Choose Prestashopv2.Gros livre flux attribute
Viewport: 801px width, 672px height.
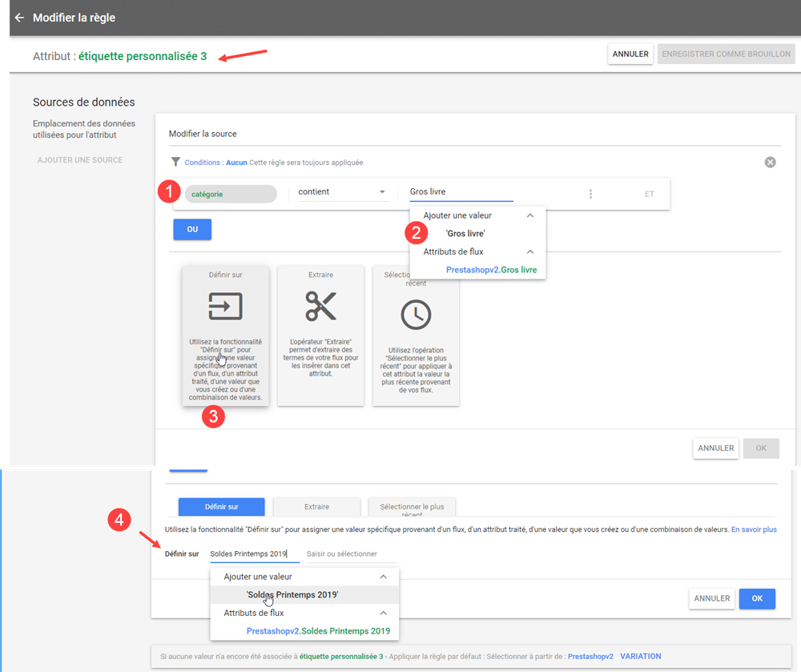(491, 270)
